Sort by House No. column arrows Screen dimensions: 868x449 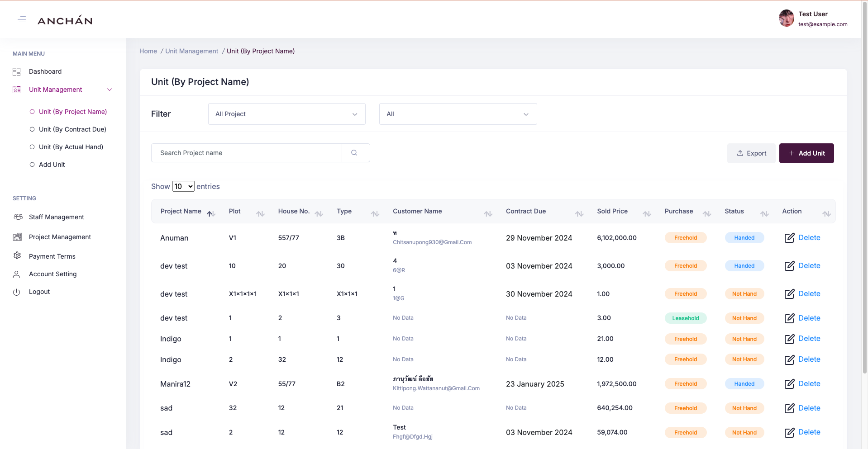pos(319,214)
